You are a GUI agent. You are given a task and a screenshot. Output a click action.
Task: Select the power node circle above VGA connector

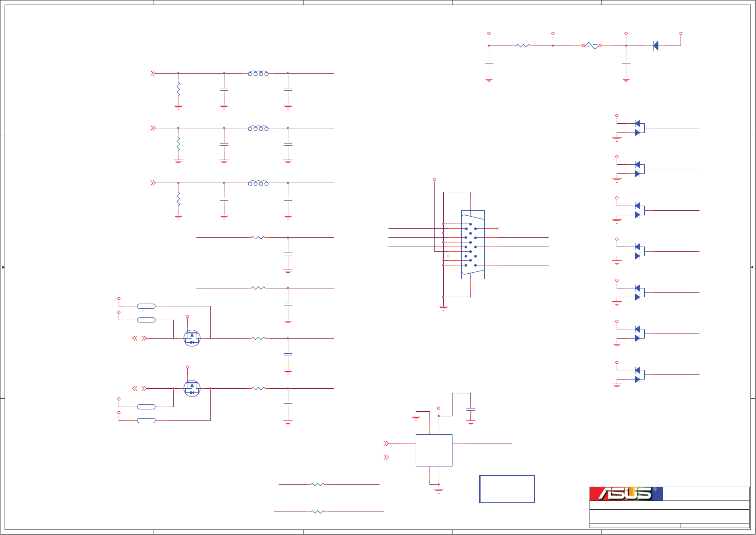(434, 180)
